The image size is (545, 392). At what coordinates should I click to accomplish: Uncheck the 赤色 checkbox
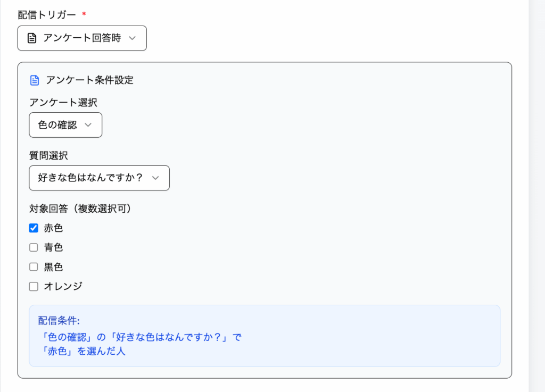34,228
